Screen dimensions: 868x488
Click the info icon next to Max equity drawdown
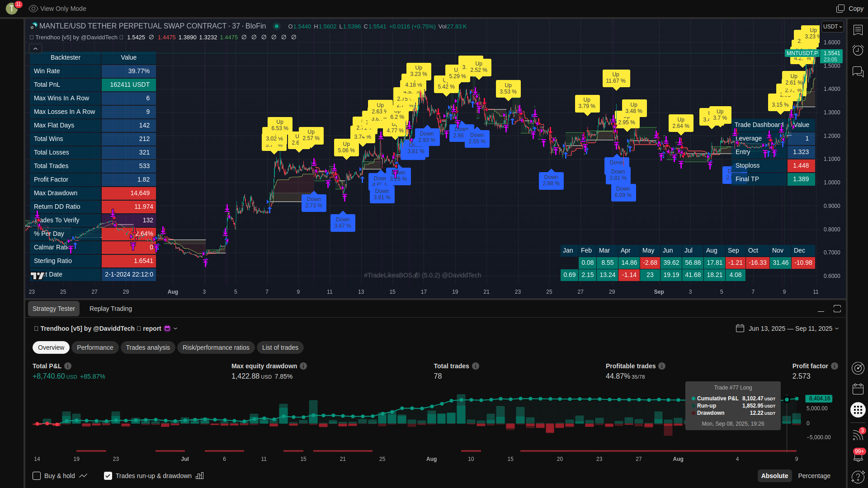click(303, 366)
